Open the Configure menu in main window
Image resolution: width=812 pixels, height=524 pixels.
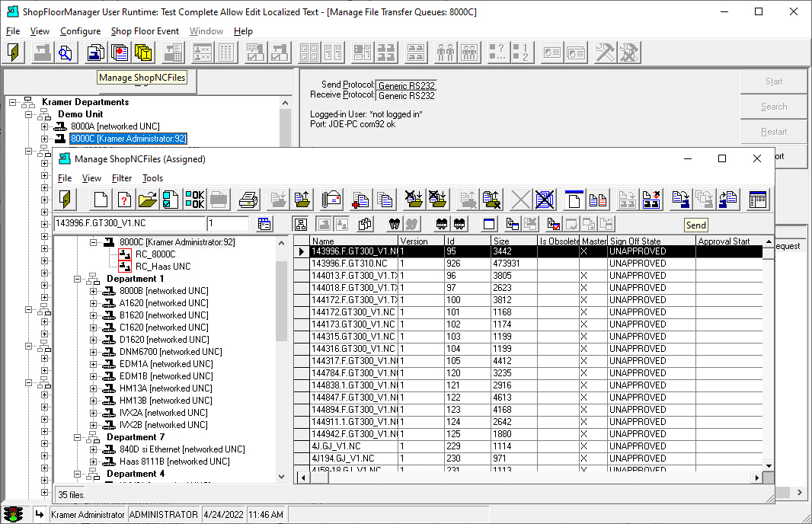[x=80, y=31]
